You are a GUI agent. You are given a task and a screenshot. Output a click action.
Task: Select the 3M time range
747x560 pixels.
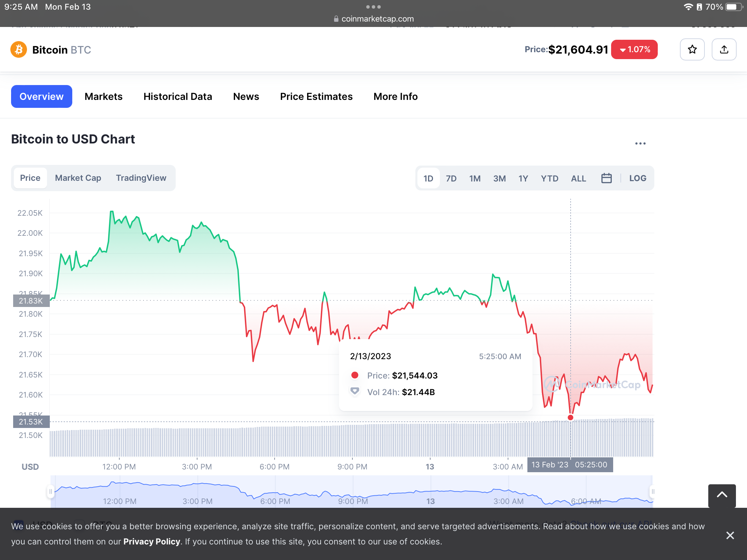499,178
